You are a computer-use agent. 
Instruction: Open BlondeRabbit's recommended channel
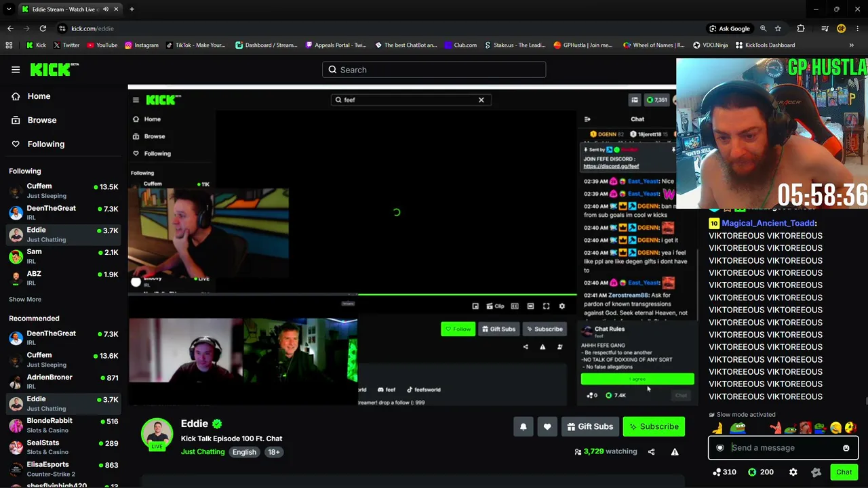pos(64,425)
